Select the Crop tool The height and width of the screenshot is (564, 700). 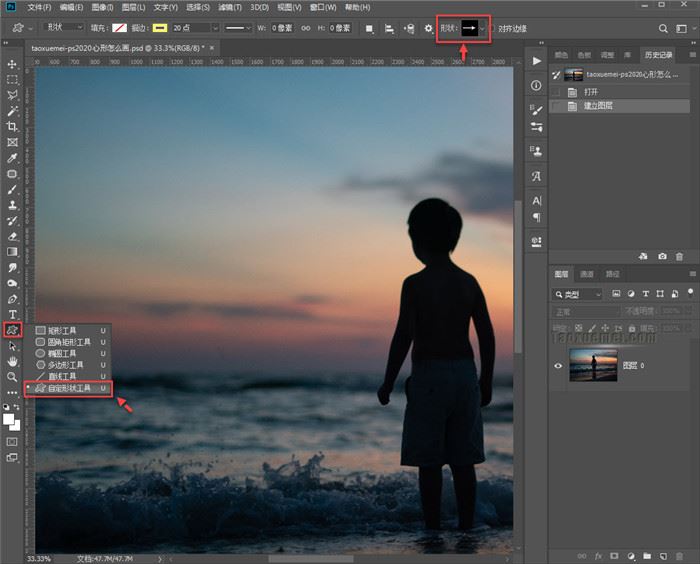[12, 126]
